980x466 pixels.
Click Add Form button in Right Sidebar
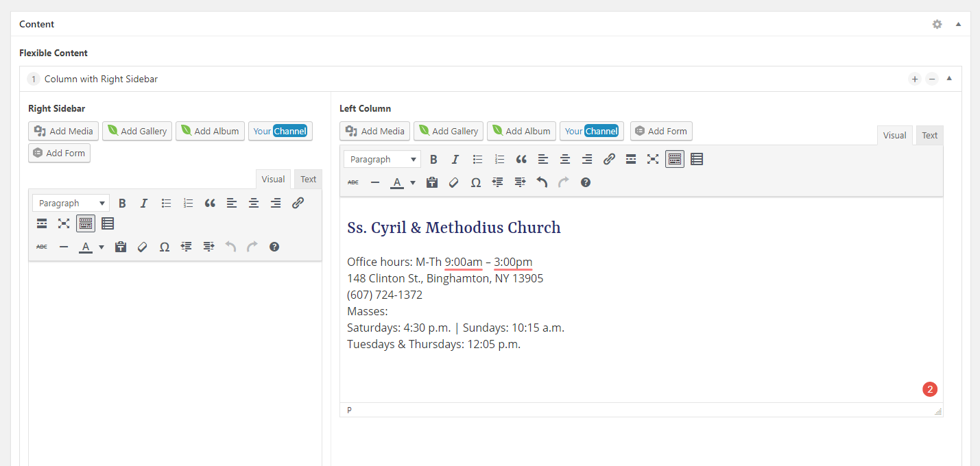tap(59, 153)
